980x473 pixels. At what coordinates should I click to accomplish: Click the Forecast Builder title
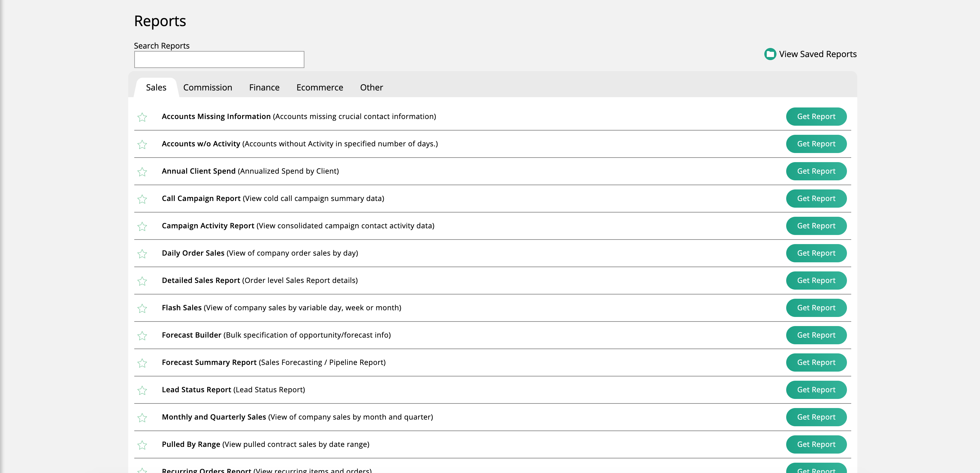pos(191,335)
